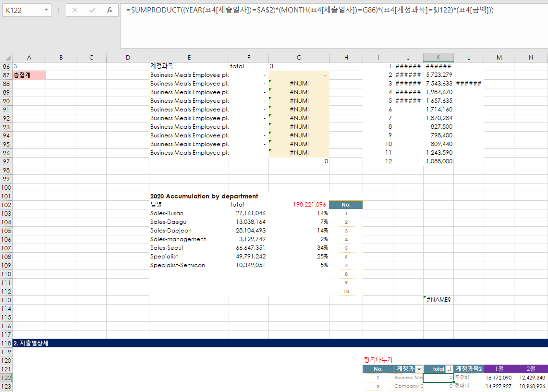Select cell with value 1,243,590
The width and height of the screenshot is (548, 392).
pyautogui.click(x=438, y=153)
